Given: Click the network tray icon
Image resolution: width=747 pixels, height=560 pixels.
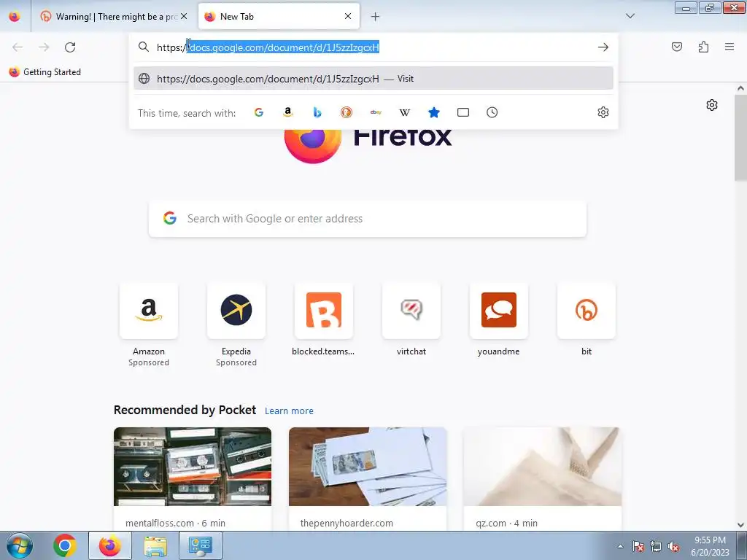Looking at the screenshot, I should (x=656, y=547).
